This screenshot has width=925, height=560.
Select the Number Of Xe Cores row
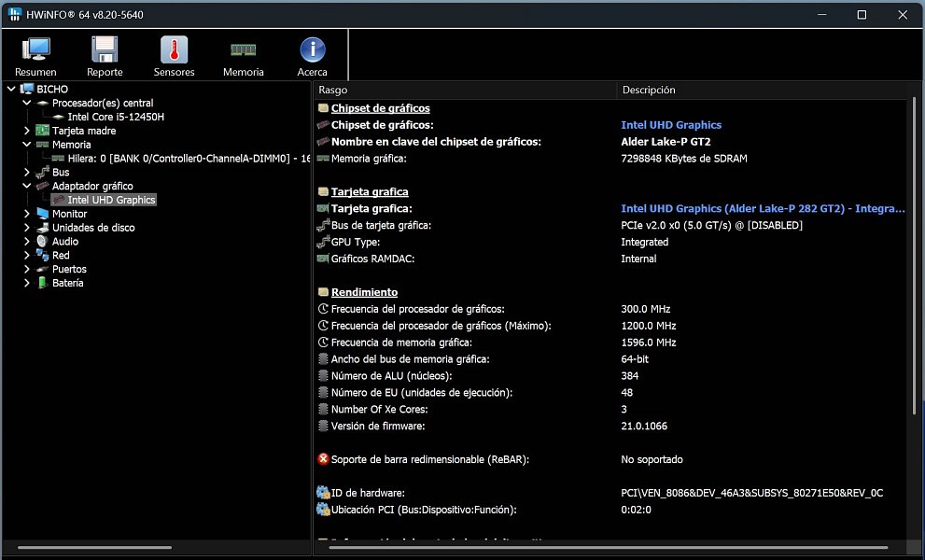[611, 409]
